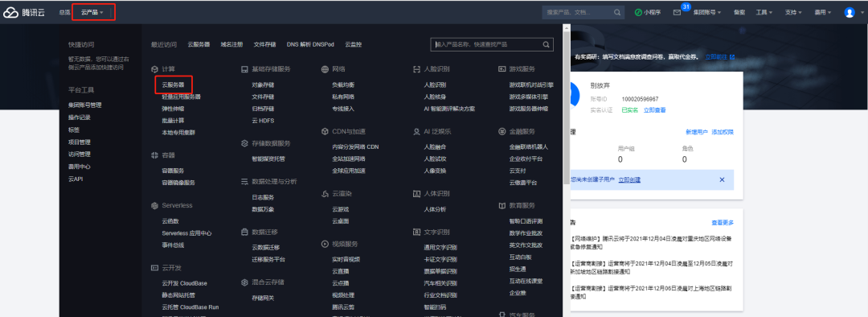Click 总览 in the top navigation
The image size is (868, 317).
tap(65, 12)
